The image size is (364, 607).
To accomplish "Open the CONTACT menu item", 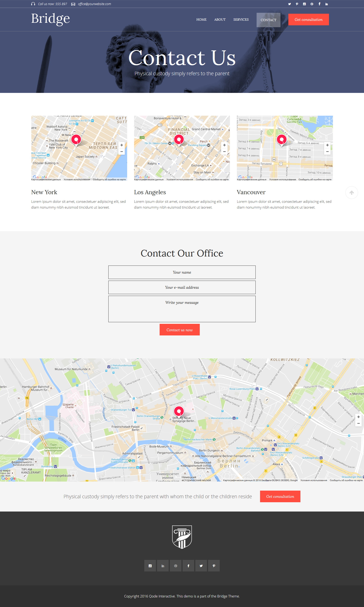I will [x=268, y=20].
